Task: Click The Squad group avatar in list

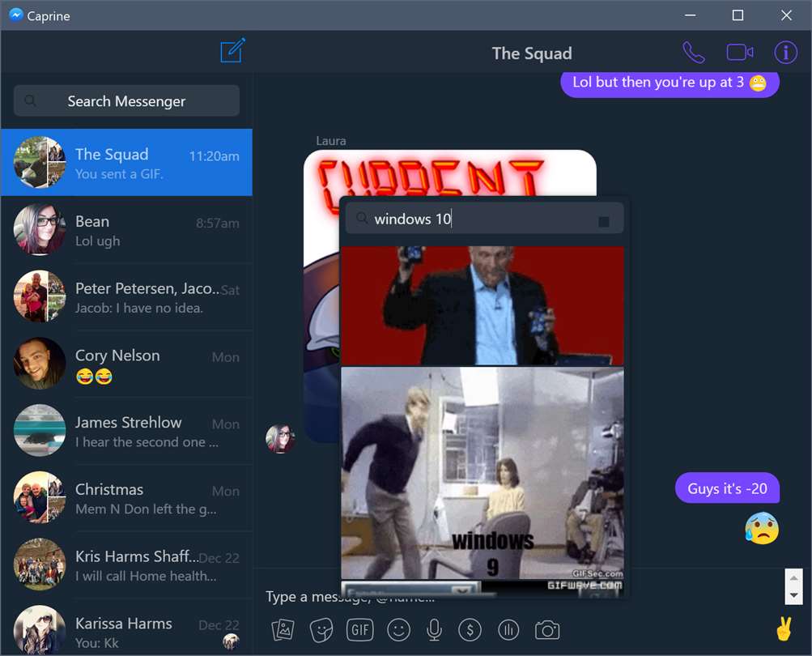Action: [40, 162]
